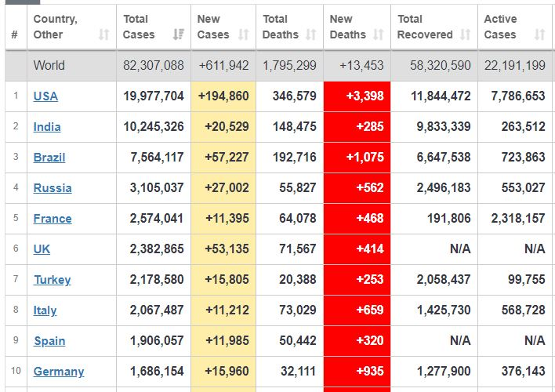This screenshot has height=392, width=555.
Task: Select USA active cases 7,786,653
Action: point(518,96)
